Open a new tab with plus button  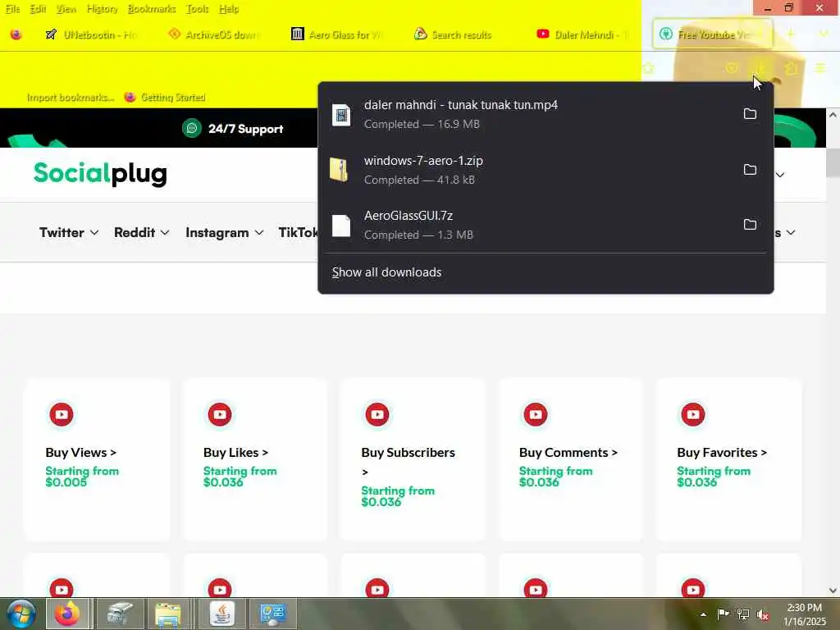pos(790,34)
